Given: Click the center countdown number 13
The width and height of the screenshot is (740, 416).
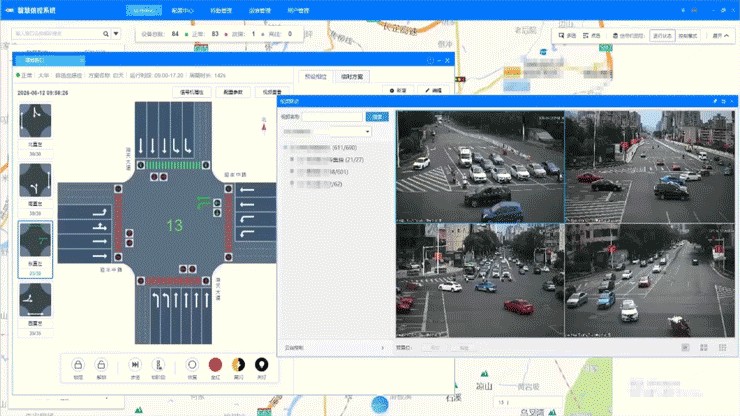Looking at the screenshot, I should (174, 225).
